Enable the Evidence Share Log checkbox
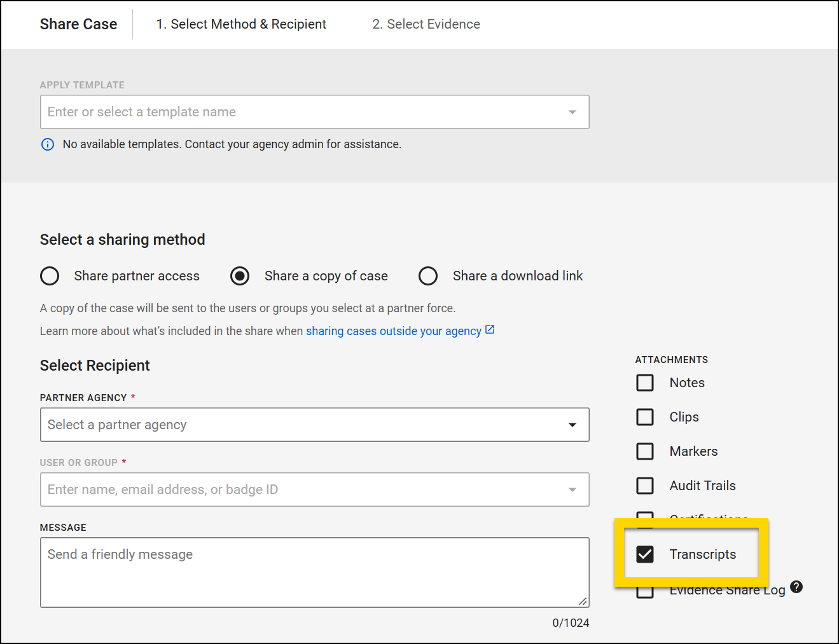The height and width of the screenshot is (644, 839). click(645, 591)
